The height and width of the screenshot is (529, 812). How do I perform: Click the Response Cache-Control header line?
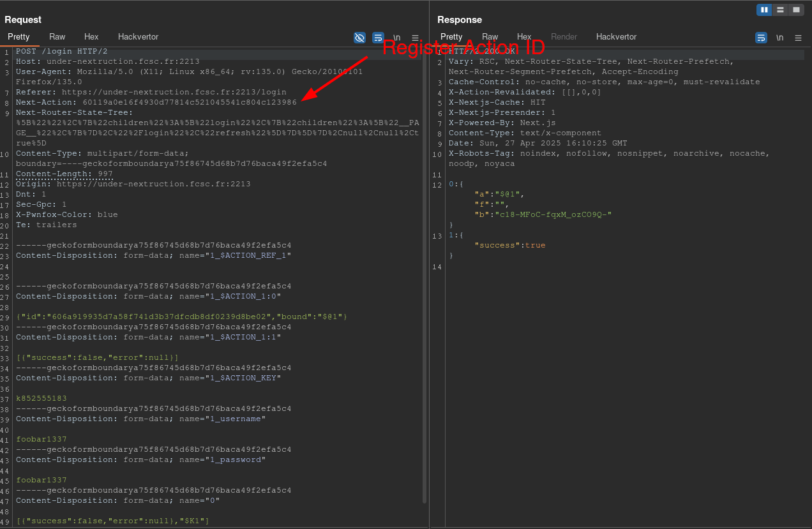point(605,82)
